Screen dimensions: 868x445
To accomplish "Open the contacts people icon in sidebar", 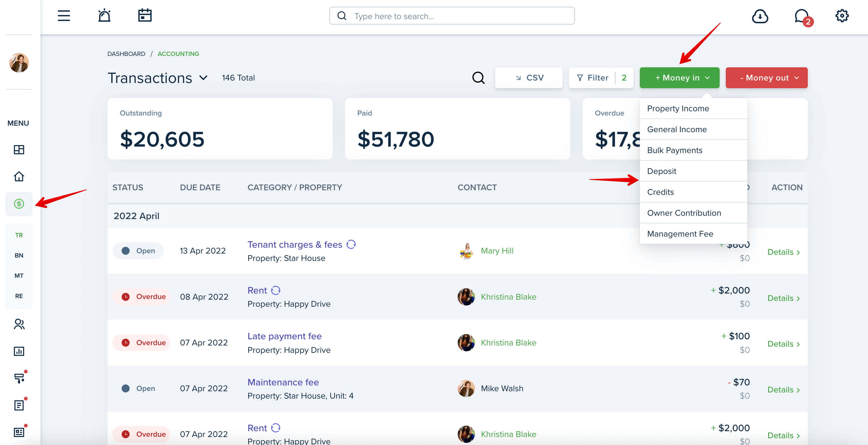I will [x=19, y=324].
